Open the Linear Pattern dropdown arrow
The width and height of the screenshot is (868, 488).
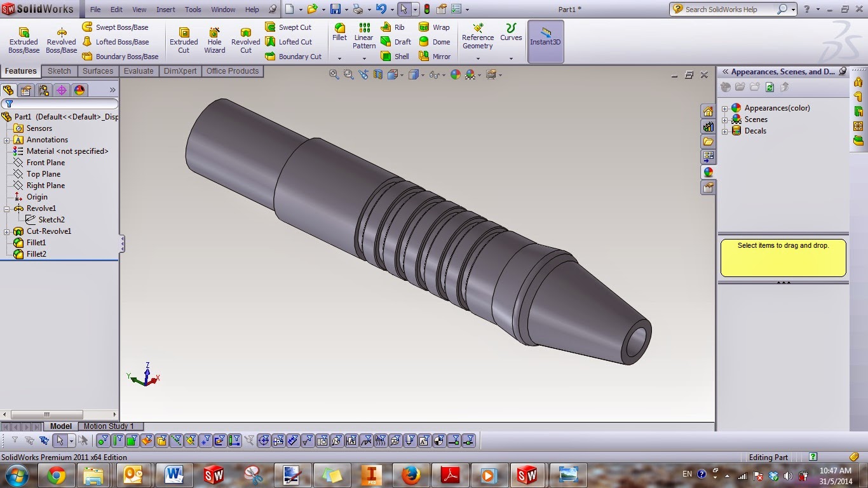(x=364, y=58)
